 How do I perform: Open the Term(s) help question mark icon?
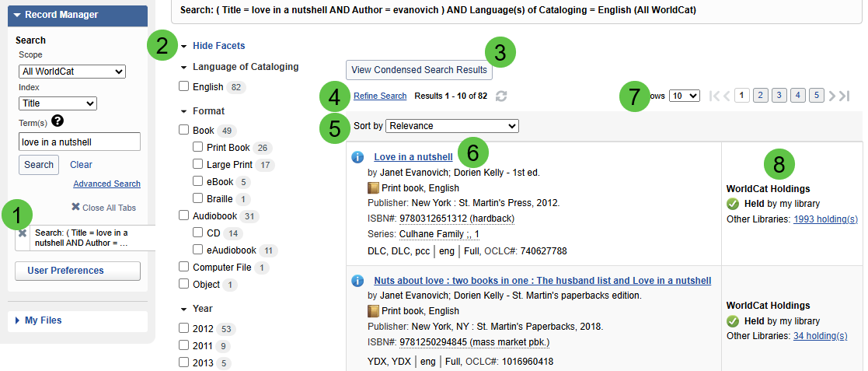click(57, 121)
